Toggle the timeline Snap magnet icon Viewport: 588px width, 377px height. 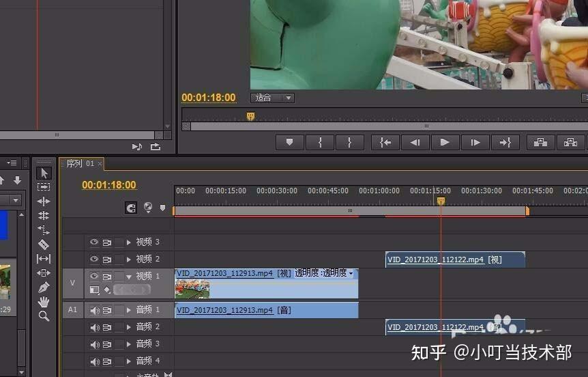tap(131, 208)
